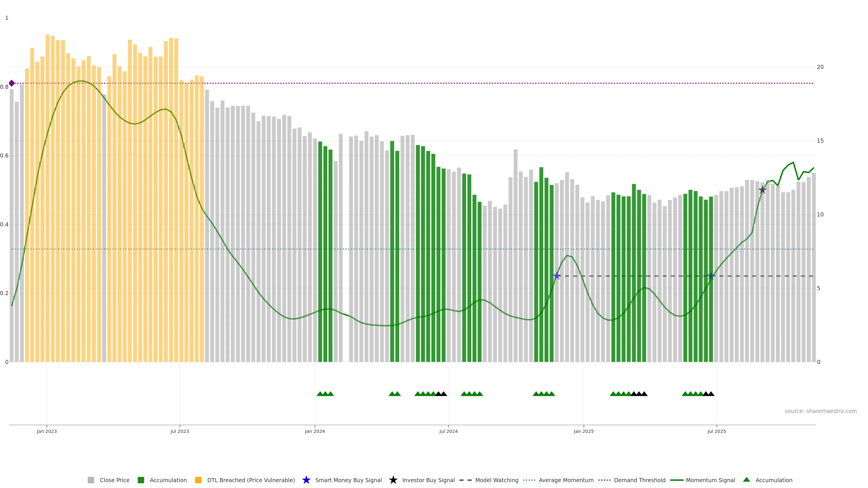This screenshot has width=868, height=488.
Task: Click the green triangle Accumulation legend icon
Action: [746, 480]
